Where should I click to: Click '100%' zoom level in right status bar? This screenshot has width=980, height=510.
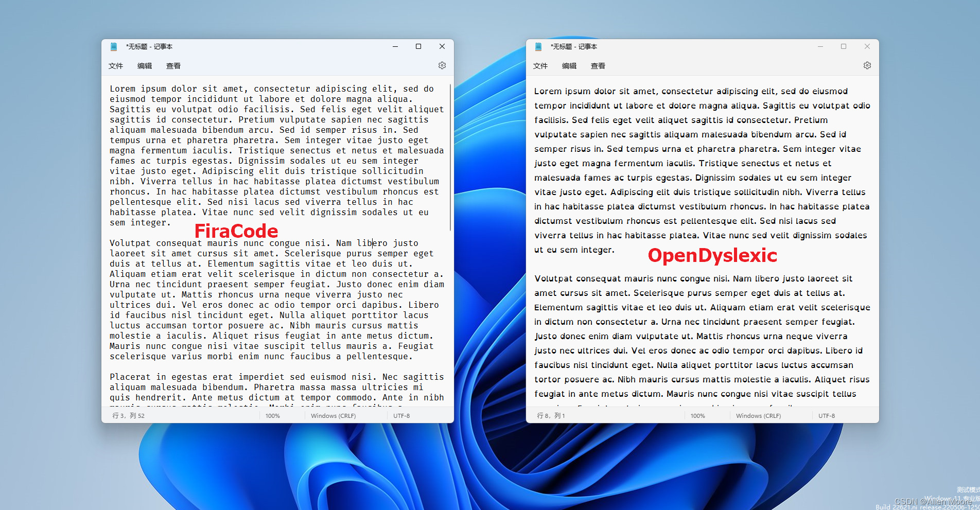(698, 416)
